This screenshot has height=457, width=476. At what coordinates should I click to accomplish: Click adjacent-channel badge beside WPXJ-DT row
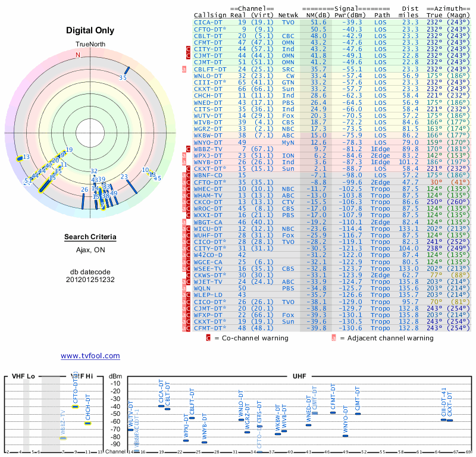(184, 155)
